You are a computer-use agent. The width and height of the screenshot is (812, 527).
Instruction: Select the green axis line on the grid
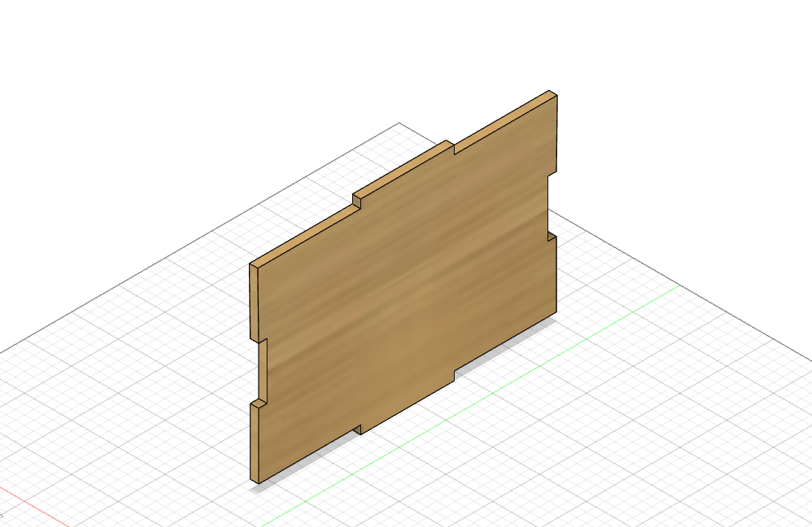tap(470, 405)
